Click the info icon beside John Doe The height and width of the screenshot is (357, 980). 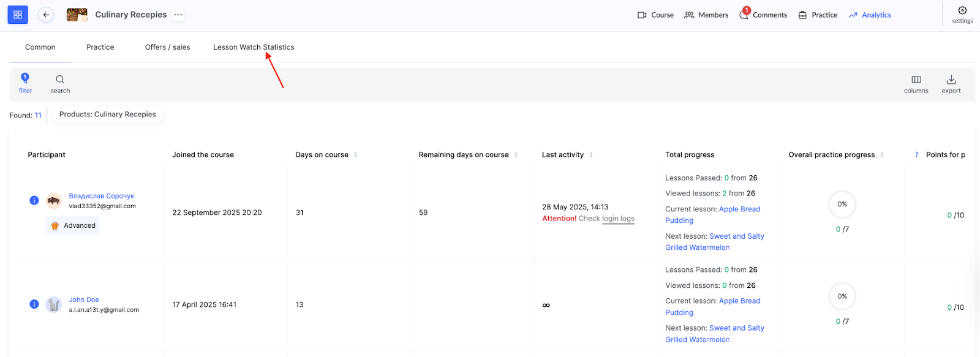tap(34, 304)
